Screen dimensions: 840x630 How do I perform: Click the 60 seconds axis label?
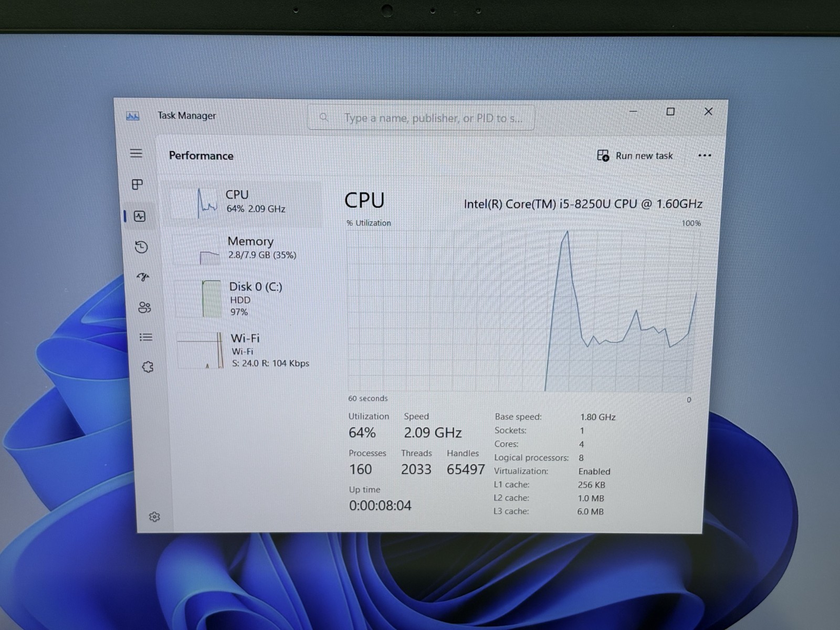coord(368,398)
